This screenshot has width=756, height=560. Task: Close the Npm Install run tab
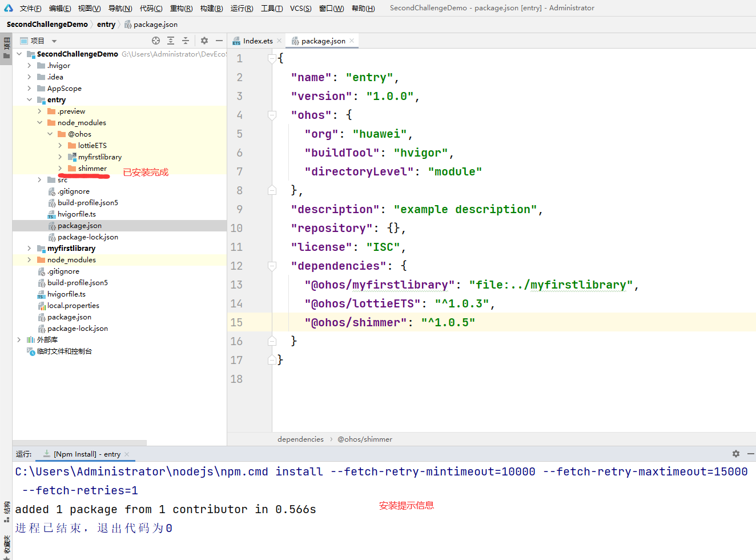click(127, 454)
